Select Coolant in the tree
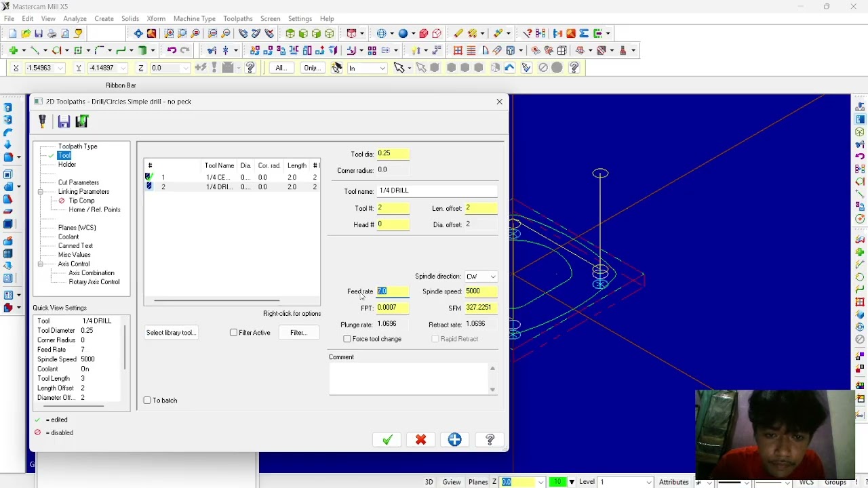The height and width of the screenshot is (488, 868). pos(68,237)
